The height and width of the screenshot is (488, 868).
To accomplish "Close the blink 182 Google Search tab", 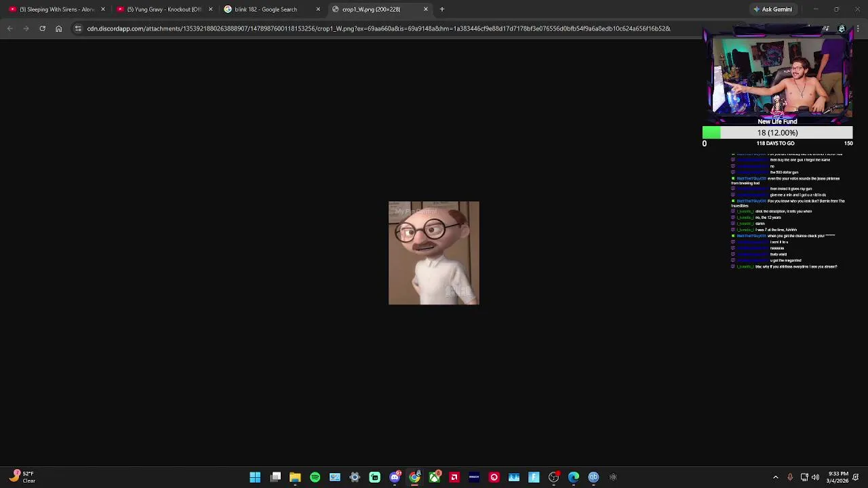I will point(318,9).
